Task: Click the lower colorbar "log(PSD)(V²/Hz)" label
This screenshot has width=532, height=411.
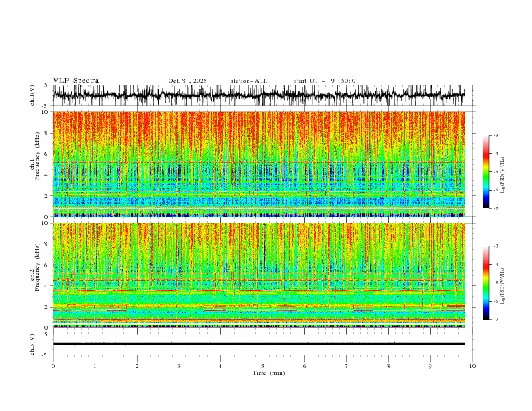Action: [x=503, y=286]
